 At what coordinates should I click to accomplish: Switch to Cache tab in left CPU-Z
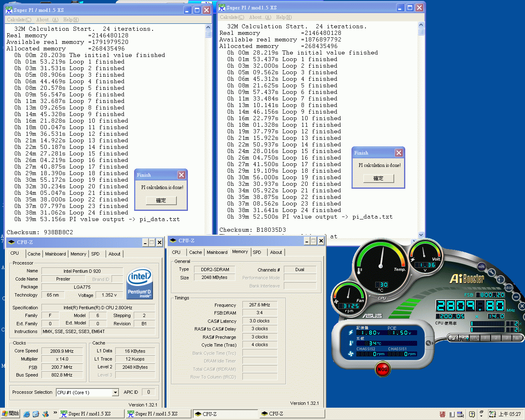click(x=34, y=254)
